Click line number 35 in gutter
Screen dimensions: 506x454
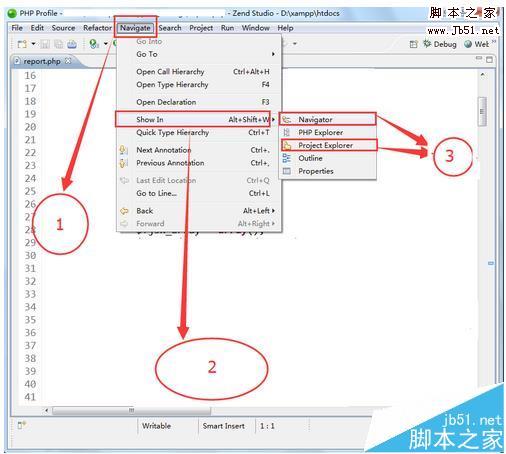tap(30, 320)
